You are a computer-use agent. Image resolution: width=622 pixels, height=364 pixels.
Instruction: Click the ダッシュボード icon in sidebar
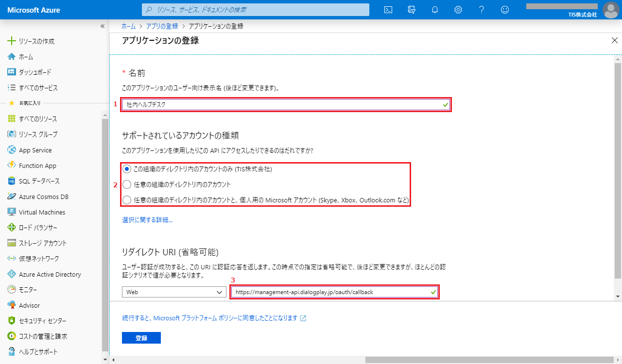pos(12,72)
